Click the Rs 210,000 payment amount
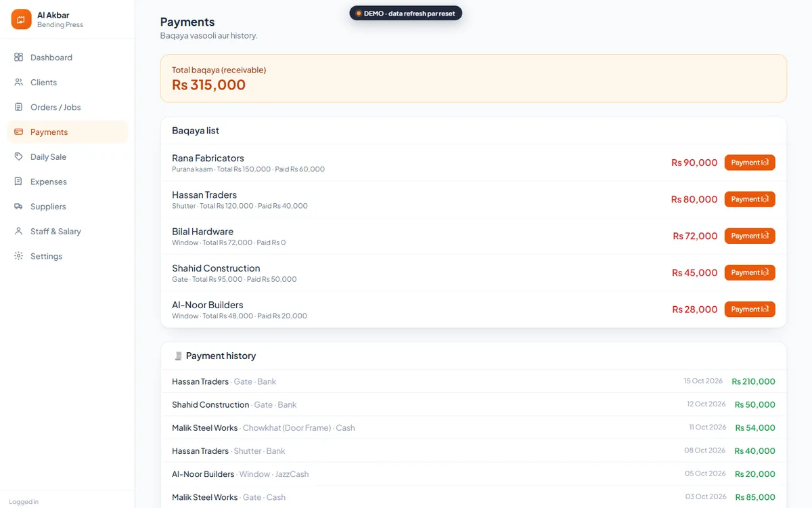 (x=754, y=381)
